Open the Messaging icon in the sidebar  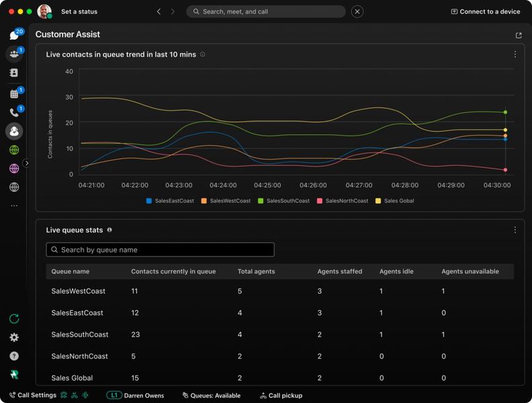(13, 36)
